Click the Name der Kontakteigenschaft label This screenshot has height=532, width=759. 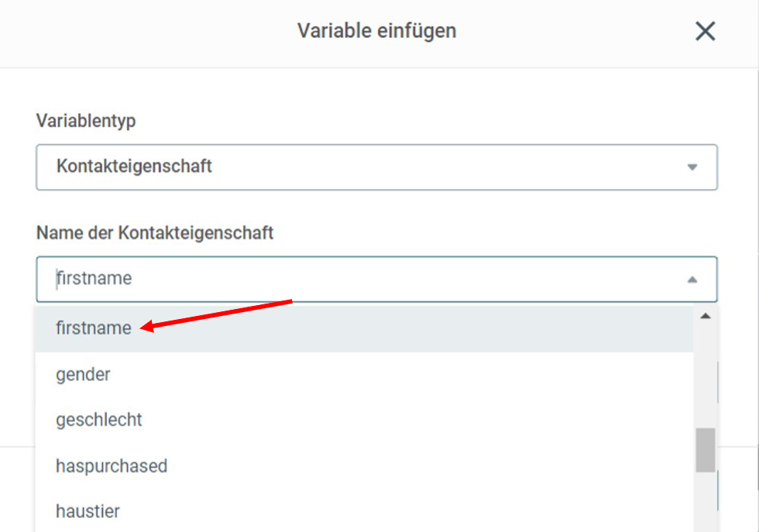click(x=155, y=233)
